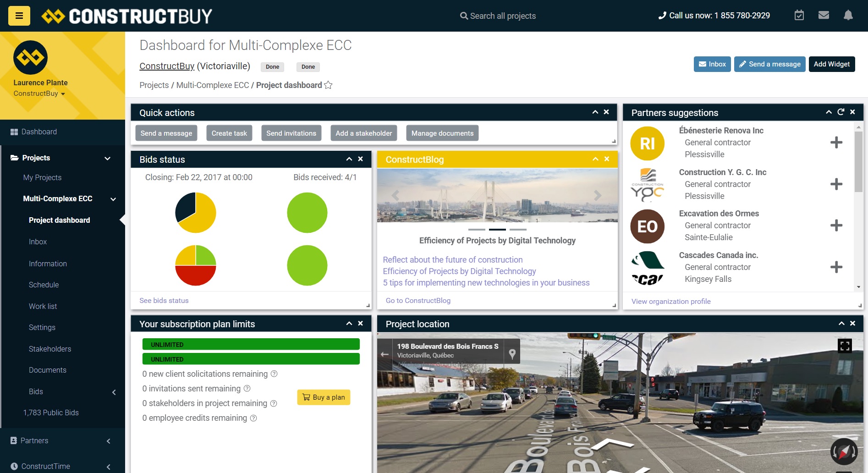Open the calendar tasks icon in header
The height and width of the screenshot is (473, 868).
[799, 16]
